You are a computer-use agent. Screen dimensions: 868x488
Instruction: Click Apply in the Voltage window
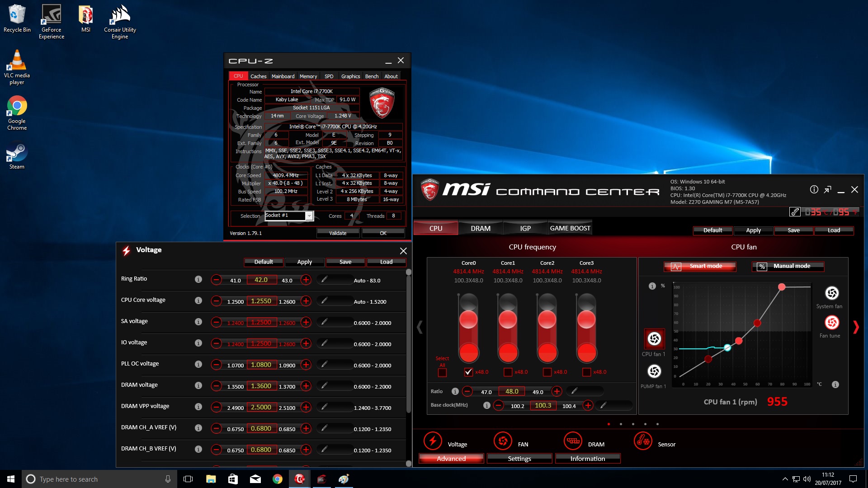coord(305,262)
